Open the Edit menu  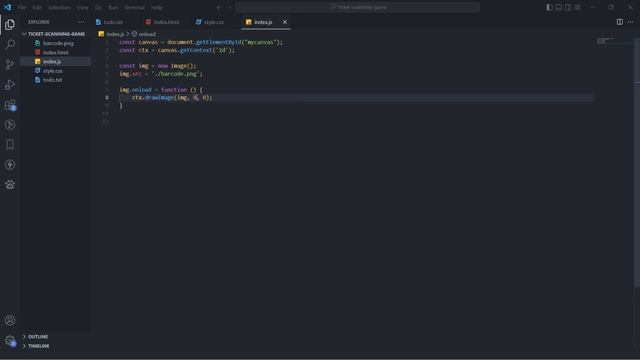(x=37, y=7)
